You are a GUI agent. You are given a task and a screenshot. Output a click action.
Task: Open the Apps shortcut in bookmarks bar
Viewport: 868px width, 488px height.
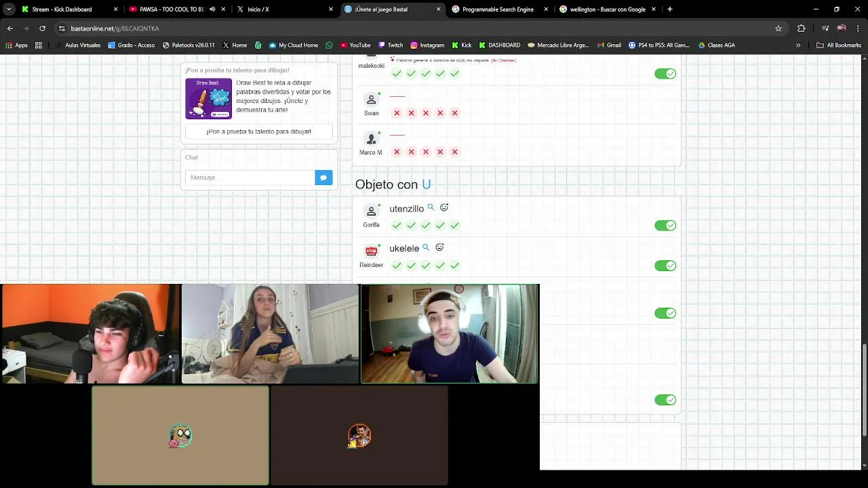point(16,45)
